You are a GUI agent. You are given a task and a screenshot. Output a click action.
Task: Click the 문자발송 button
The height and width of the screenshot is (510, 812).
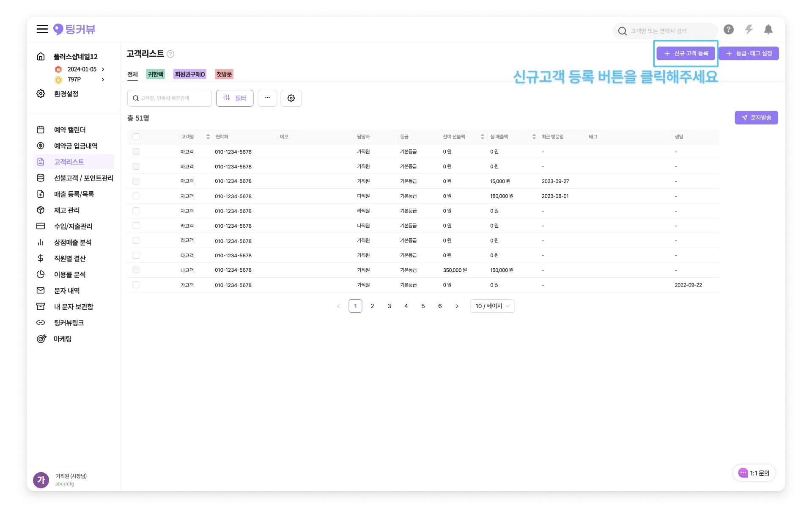[756, 118]
